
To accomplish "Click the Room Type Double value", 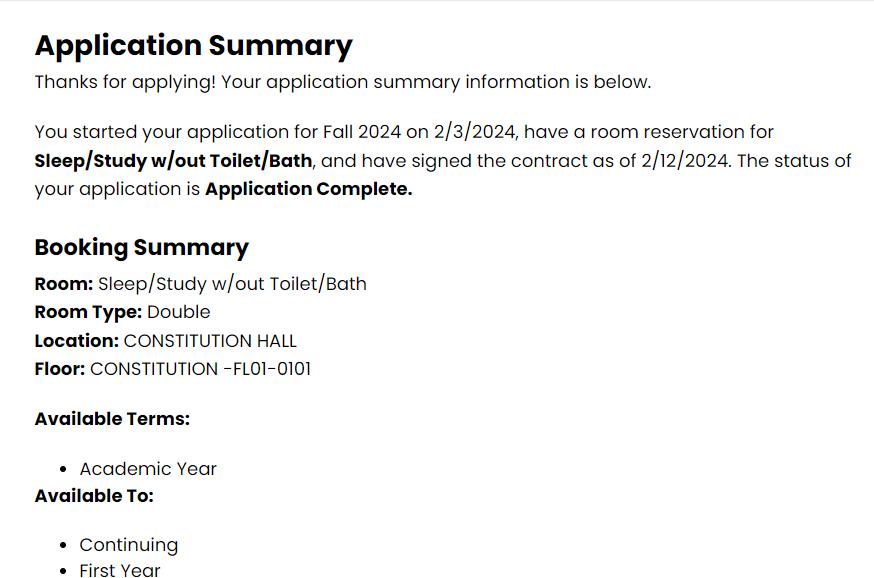I will tap(179, 312).
